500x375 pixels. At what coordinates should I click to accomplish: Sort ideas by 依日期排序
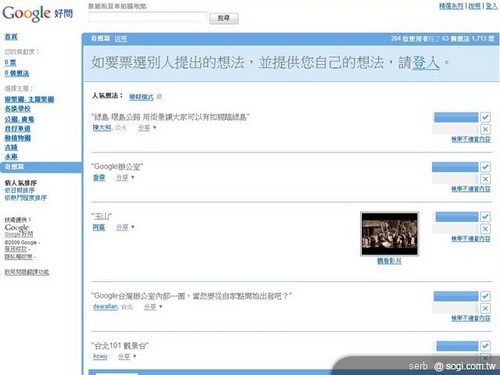[x=20, y=190]
